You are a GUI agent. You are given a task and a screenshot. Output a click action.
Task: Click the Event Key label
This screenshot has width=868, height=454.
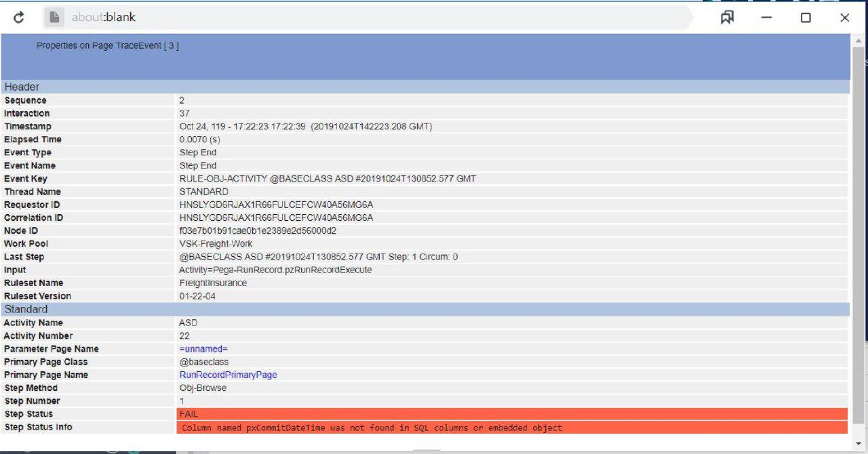click(26, 179)
